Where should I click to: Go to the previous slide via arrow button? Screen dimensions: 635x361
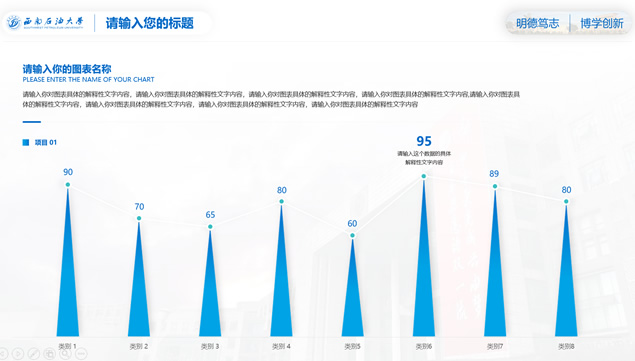pos(2,354)
